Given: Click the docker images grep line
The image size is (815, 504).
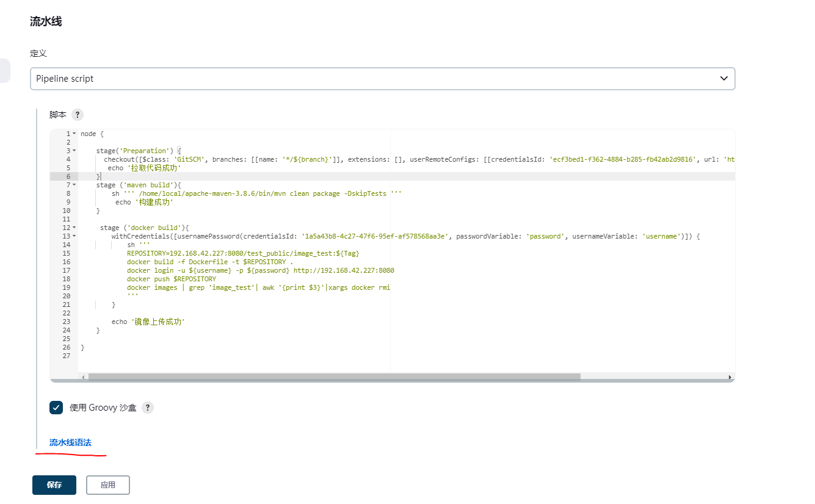Looking at the screenshot, I should coord(258,287).
